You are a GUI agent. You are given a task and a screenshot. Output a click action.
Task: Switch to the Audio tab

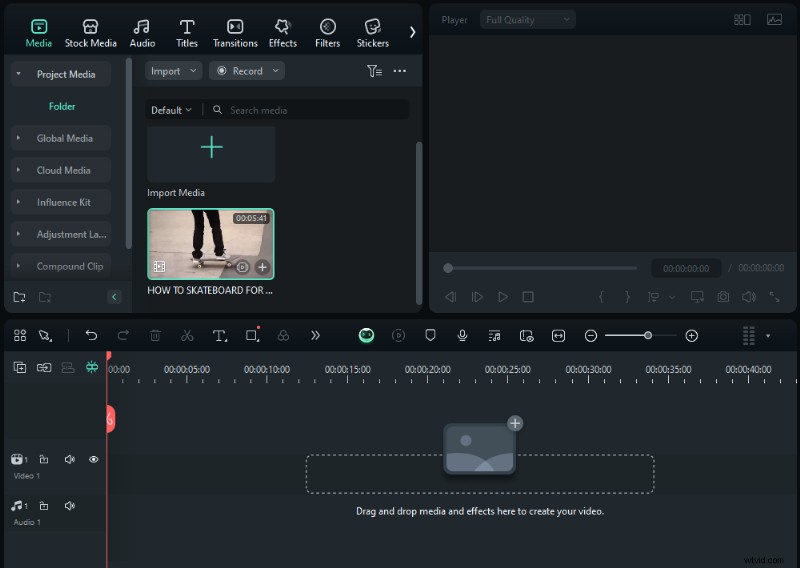point(142,33)
